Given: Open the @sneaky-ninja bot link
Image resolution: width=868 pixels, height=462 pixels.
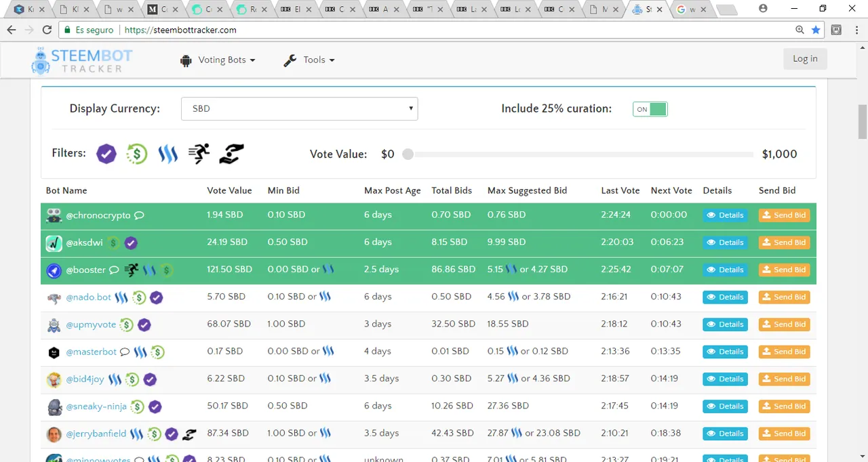Looking at the screenshot, I should pos(96,406).
